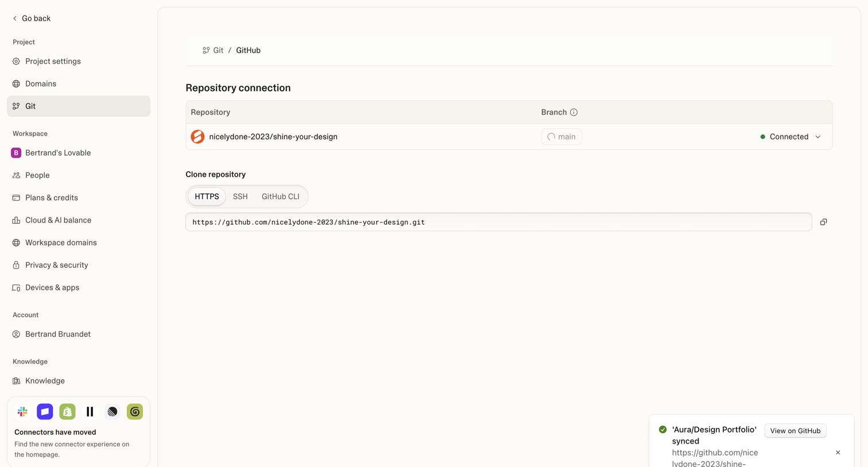Click the Cloud & AI balance icon

[16, 220]
